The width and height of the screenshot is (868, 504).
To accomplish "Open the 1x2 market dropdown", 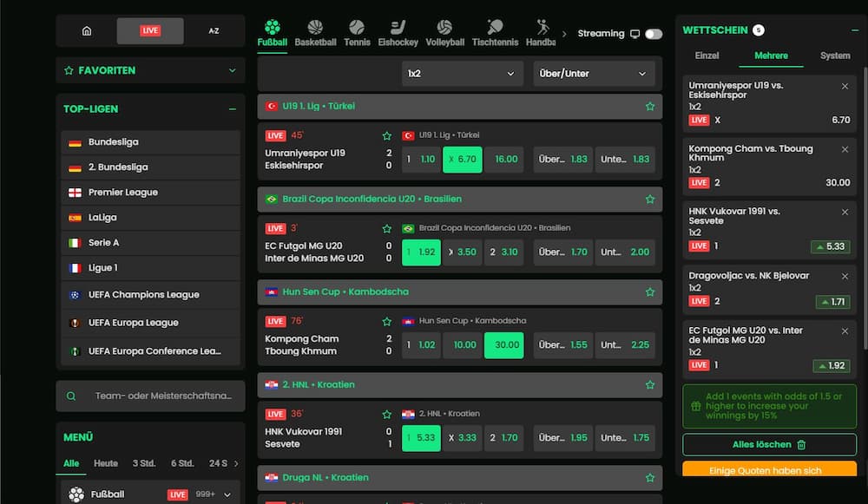I will 462,73.
